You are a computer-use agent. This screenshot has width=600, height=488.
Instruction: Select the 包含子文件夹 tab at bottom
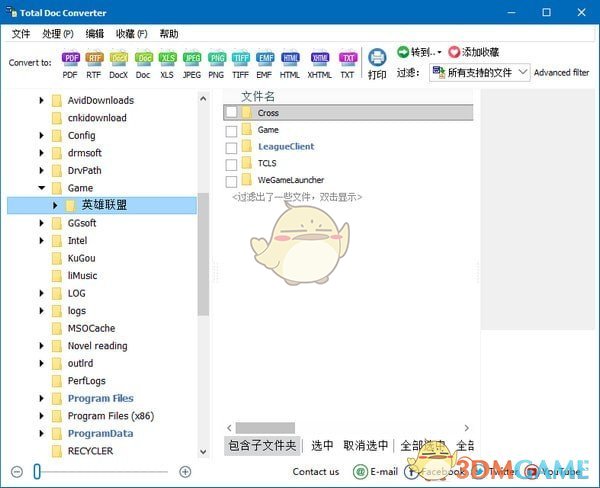click(262, 445)
